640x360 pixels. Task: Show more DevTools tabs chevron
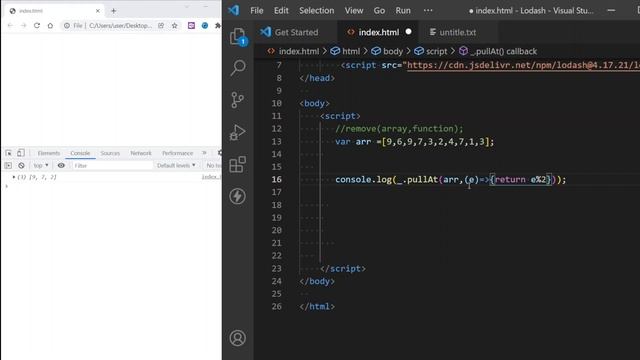click(204, 153)
